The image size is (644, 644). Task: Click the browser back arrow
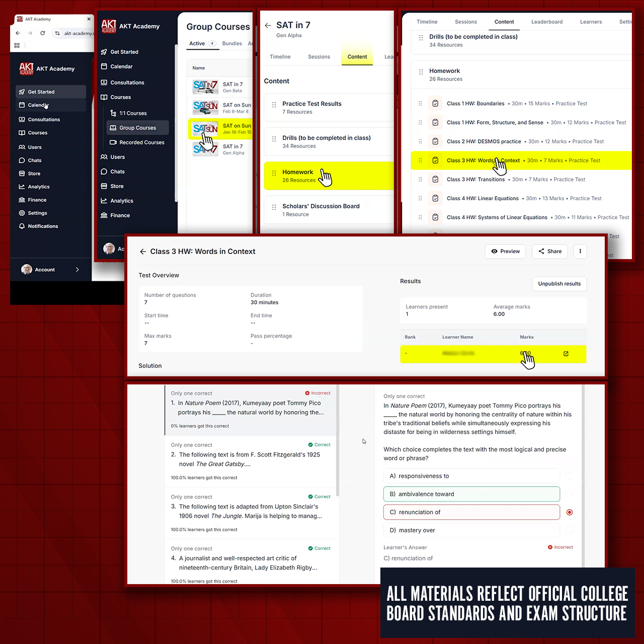18,33
